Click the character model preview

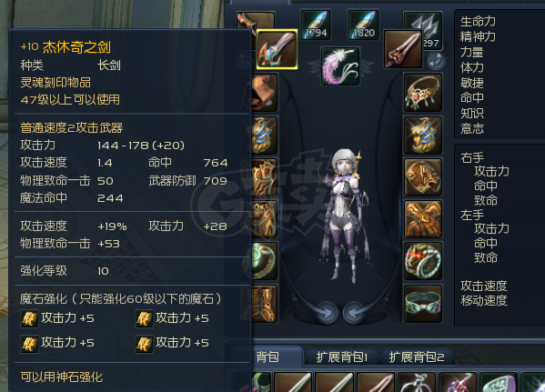(345, 216)
